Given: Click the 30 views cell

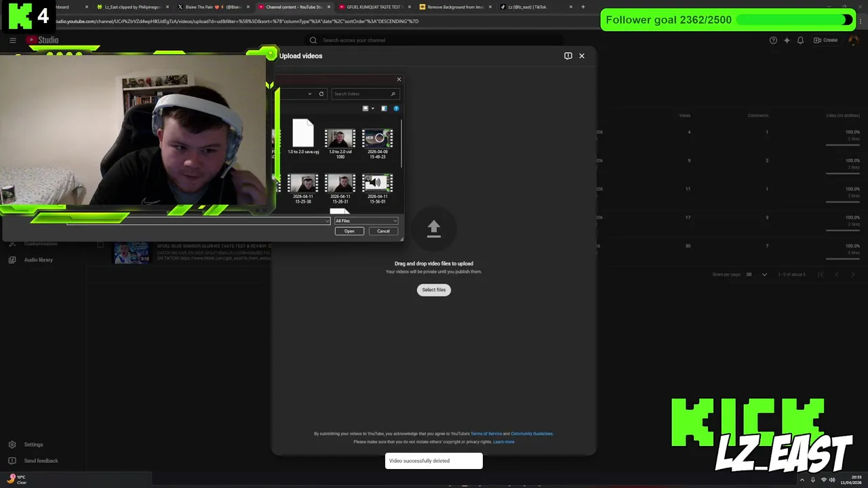Looking at the screenshot, I should [688, 246].
